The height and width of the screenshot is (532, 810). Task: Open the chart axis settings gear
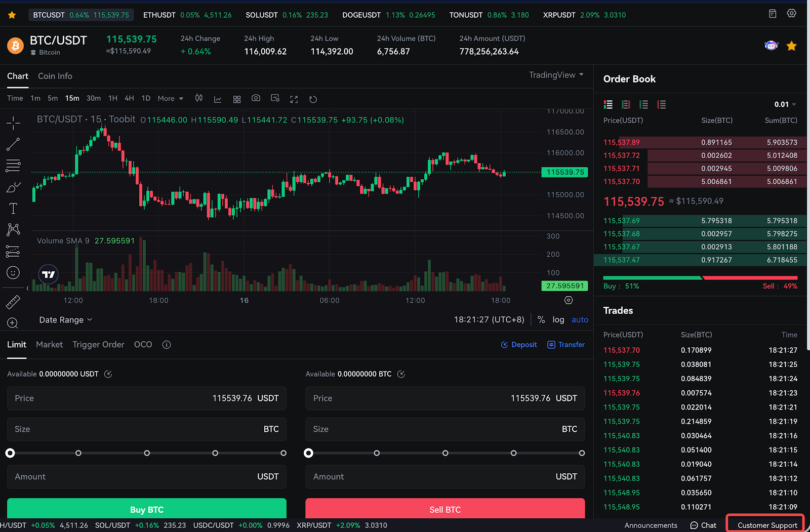[569, 300]
